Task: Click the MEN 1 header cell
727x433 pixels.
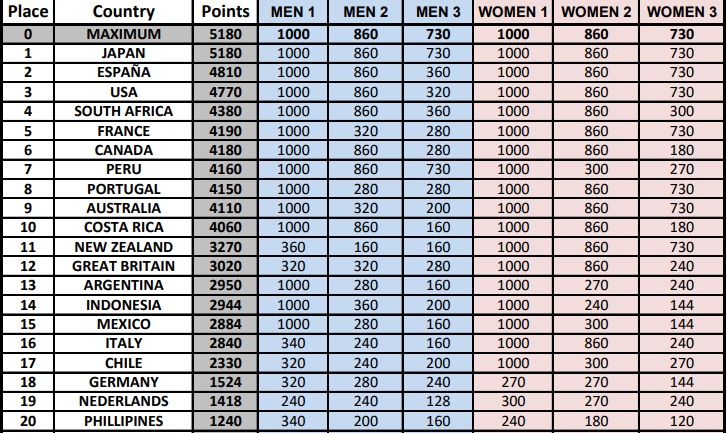Action: [x=293, y=12]
